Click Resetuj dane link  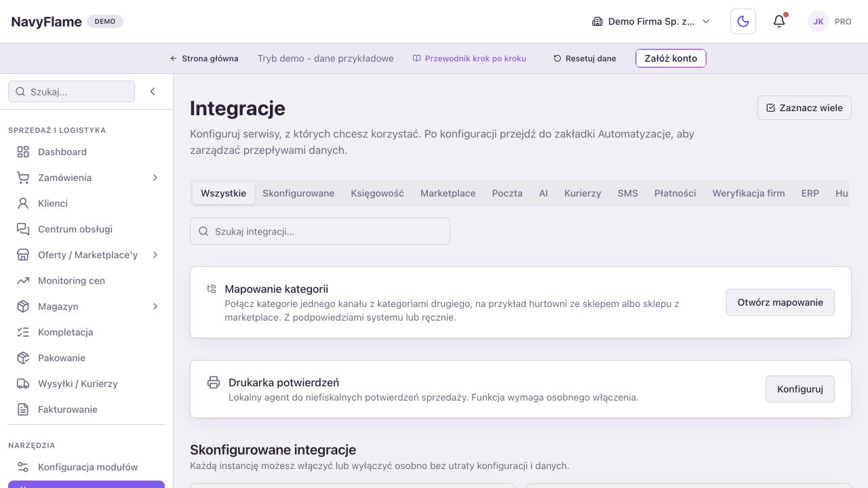(585, 58)
